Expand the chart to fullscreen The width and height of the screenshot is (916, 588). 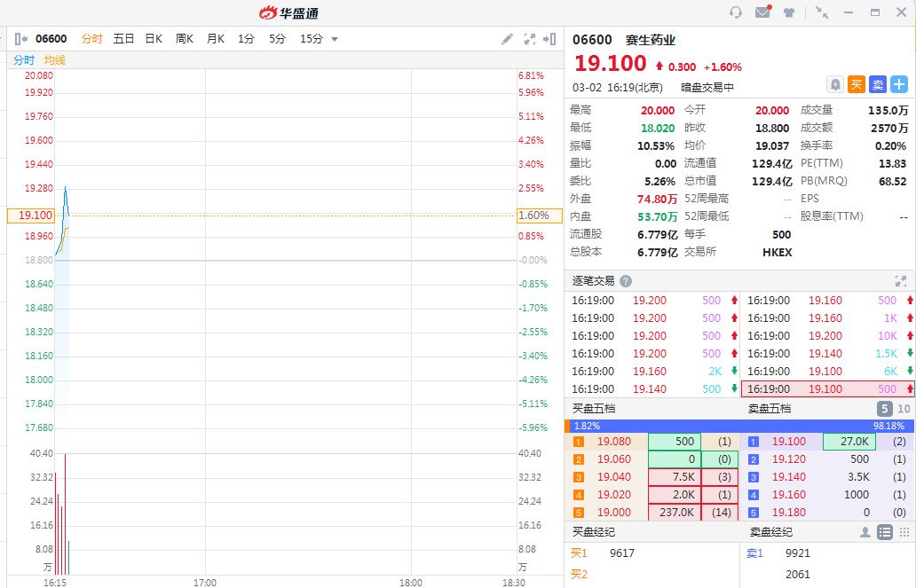pyautogui.click(x=530, y=39)
